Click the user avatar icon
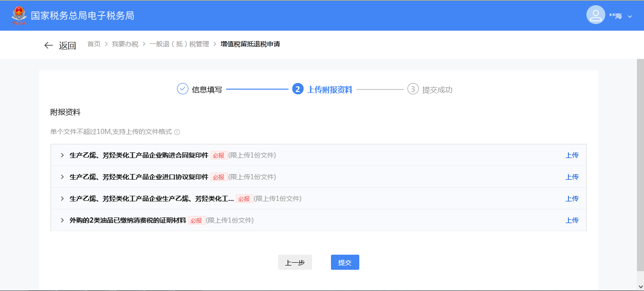644x291 pixels. click(595, 15)
